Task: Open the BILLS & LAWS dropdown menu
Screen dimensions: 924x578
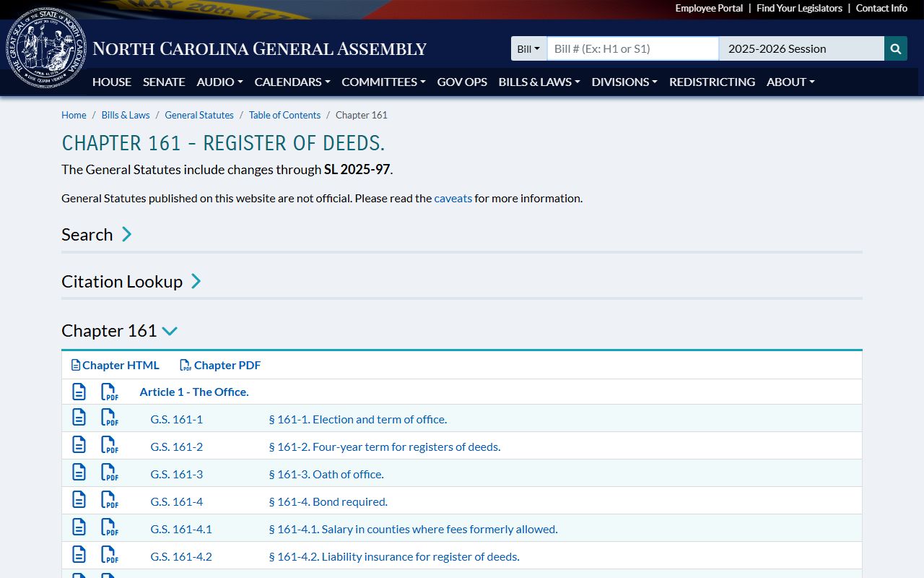Action: pos(539,82)
